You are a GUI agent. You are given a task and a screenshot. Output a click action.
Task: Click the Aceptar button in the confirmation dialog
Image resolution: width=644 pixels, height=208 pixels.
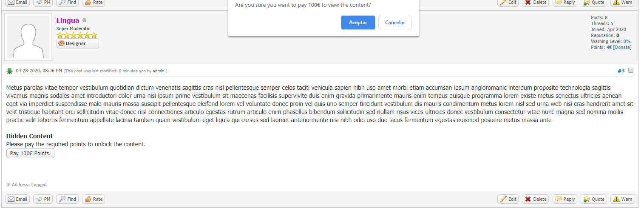358,23
